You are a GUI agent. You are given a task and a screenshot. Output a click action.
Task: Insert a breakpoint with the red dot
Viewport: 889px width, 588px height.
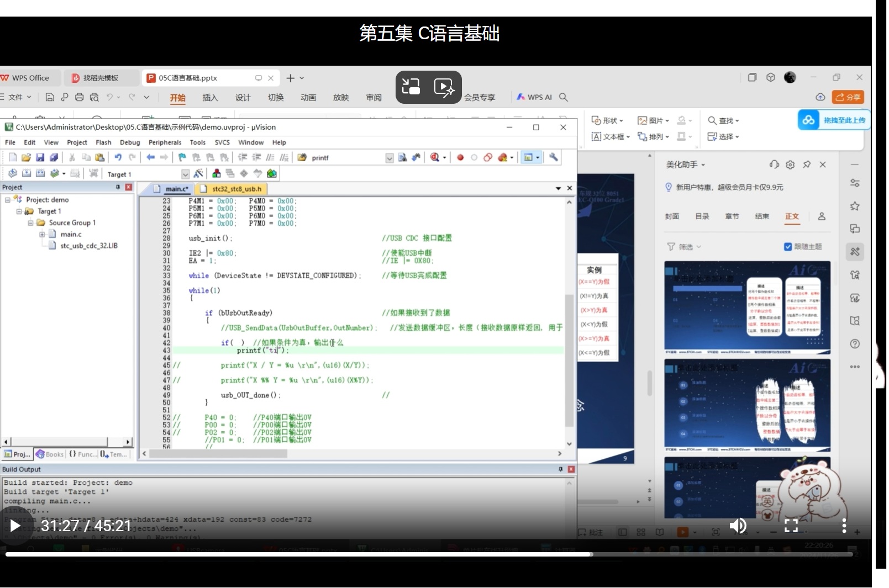click(460, 157)
